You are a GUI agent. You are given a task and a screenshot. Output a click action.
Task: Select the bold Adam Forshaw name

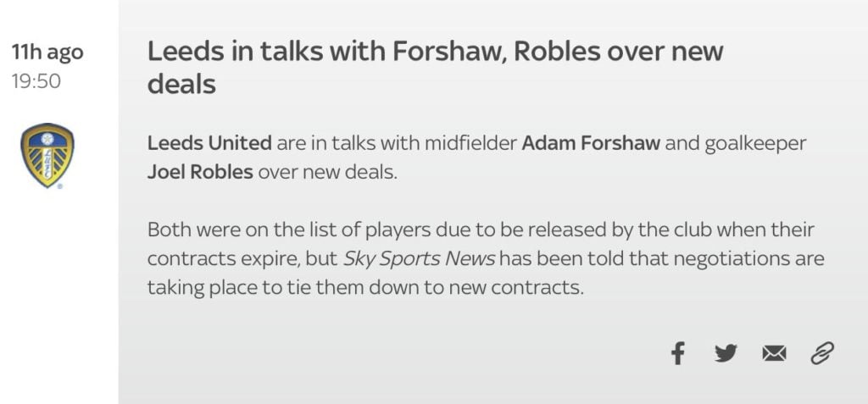pos(591,143)
